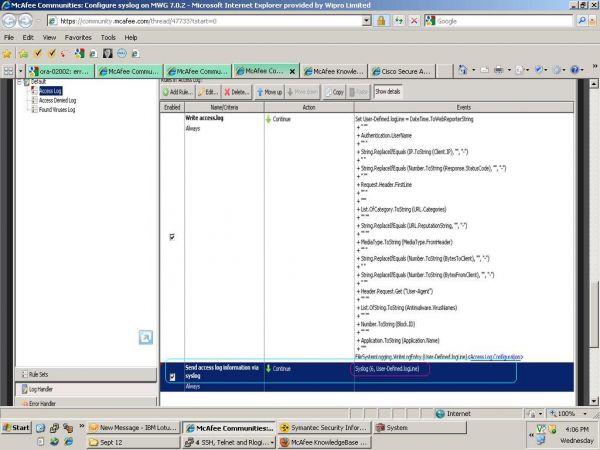This screenshot has height=450, width=600.
Task: Switch to McAfee Knowle... browser tab
Action: coord(334,71)
